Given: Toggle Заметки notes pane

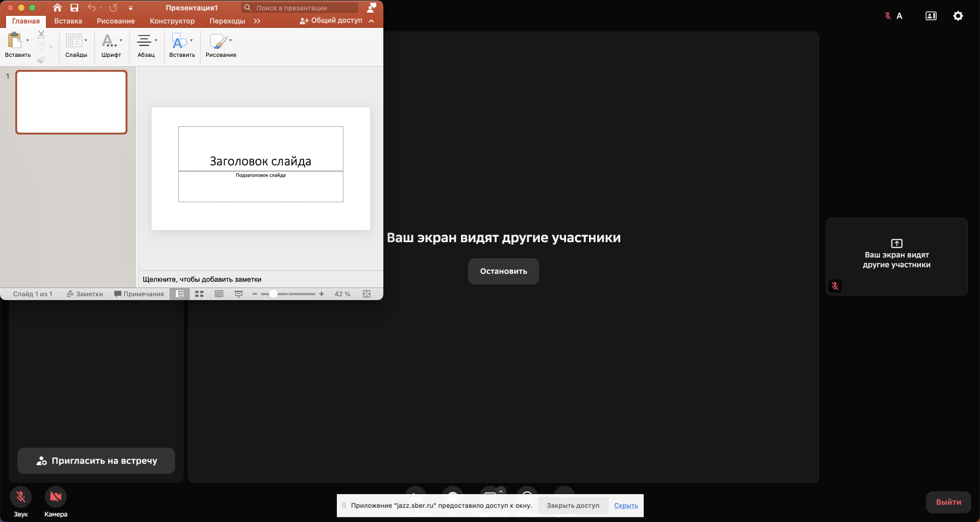Looking at the screenshot, I should (85, 294).
